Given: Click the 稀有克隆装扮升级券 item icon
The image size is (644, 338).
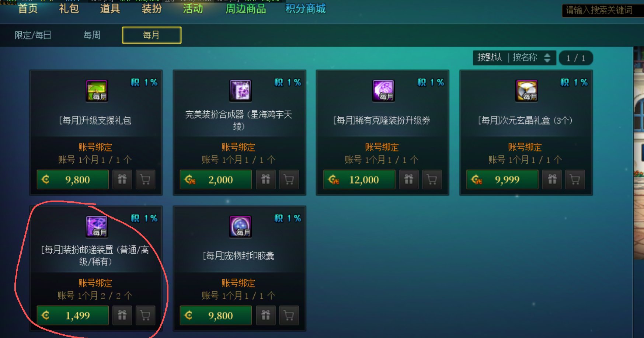Looking at the screenshot, I should (383, 91).
